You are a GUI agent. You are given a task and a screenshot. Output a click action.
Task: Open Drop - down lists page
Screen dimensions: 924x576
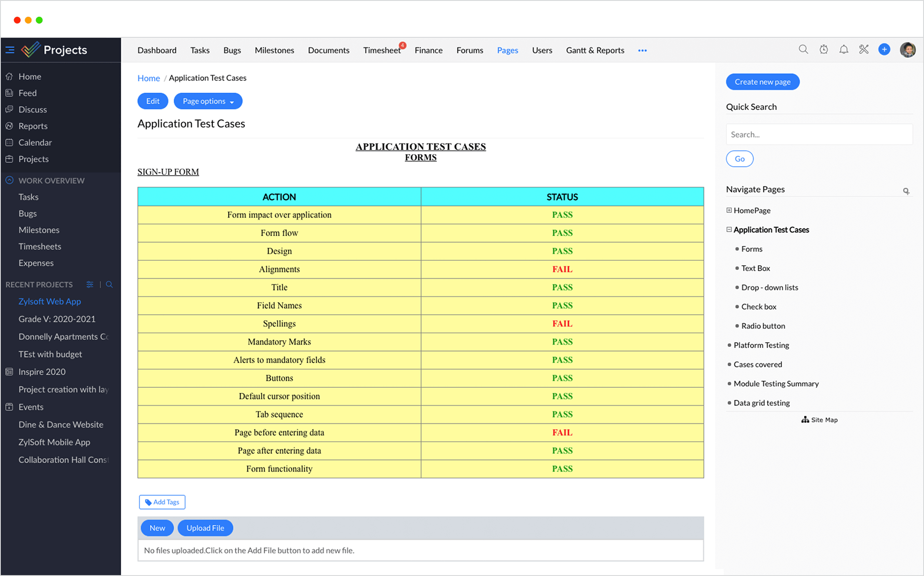coord(770,287)
